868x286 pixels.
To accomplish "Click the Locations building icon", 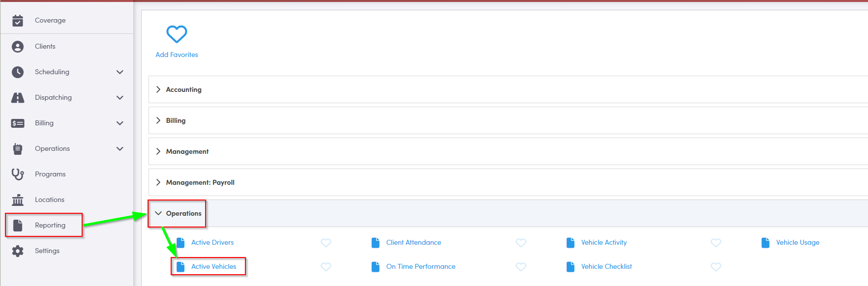I will click(18, 200).
